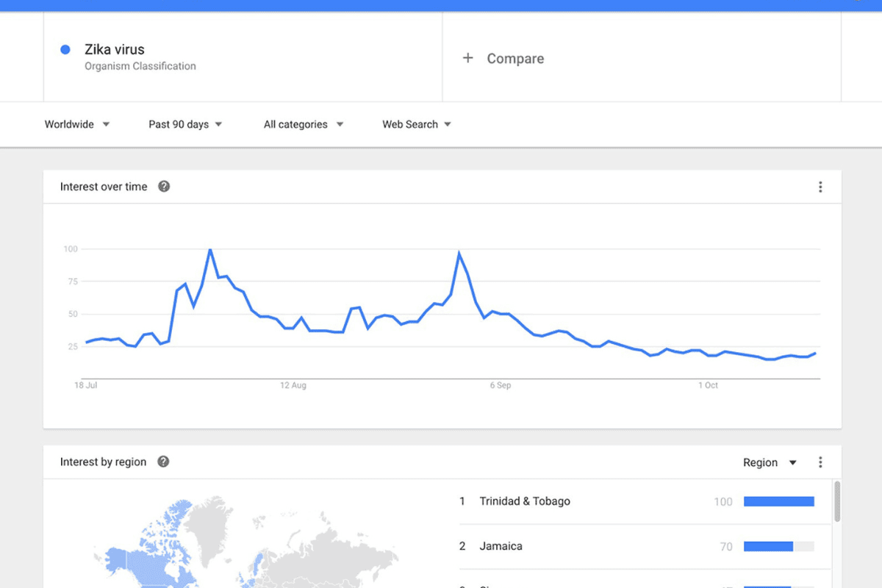This screenshot has width=882, height=588.
Task: Click the first peak on the trend line
Action: [210, 250]
